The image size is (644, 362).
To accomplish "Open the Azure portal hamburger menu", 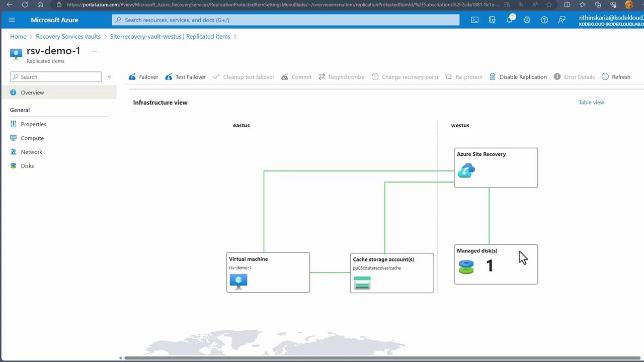I will (12, 20).
